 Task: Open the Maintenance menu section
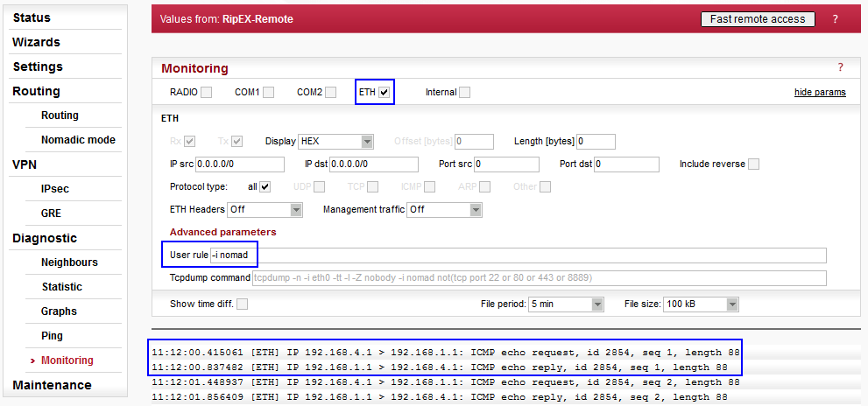pyautogui.click(x=52, y=384)
